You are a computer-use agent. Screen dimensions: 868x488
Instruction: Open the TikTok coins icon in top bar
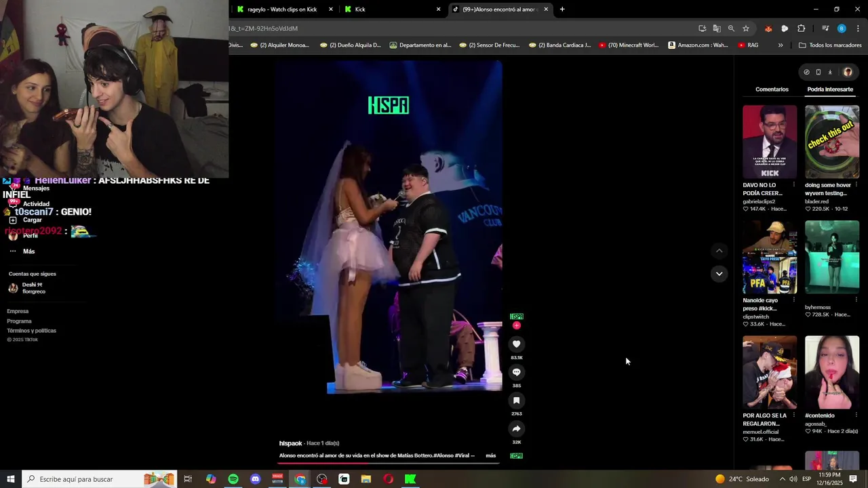tap(806, 72)
